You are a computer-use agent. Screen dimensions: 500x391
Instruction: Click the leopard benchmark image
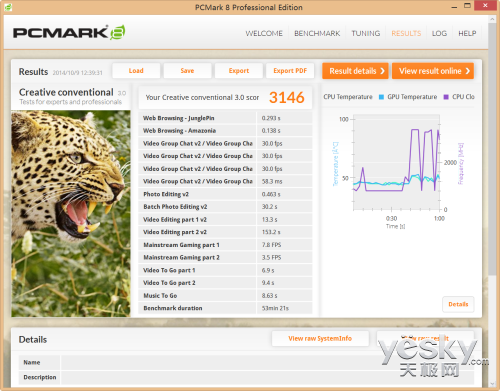click(x=71, y=214)
